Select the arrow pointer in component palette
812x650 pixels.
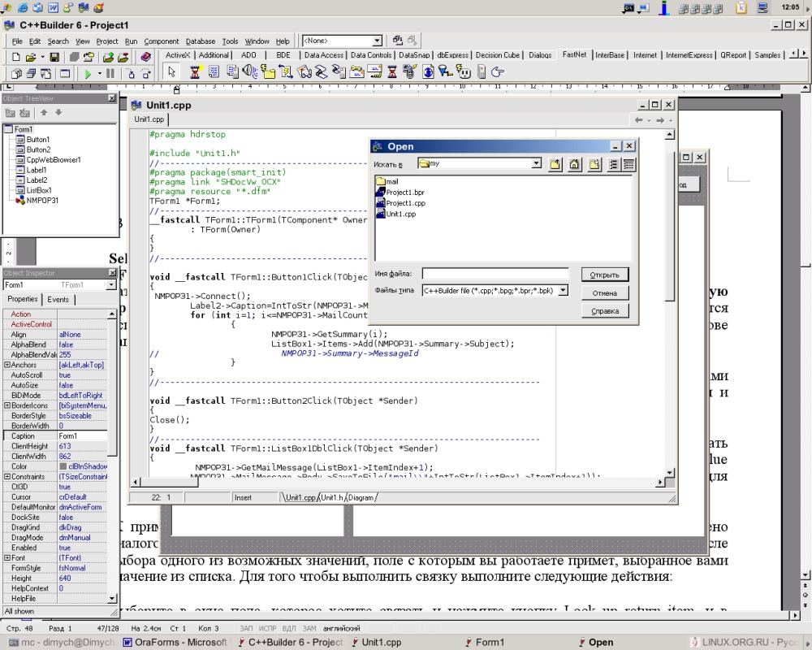(x=172, y=72)
